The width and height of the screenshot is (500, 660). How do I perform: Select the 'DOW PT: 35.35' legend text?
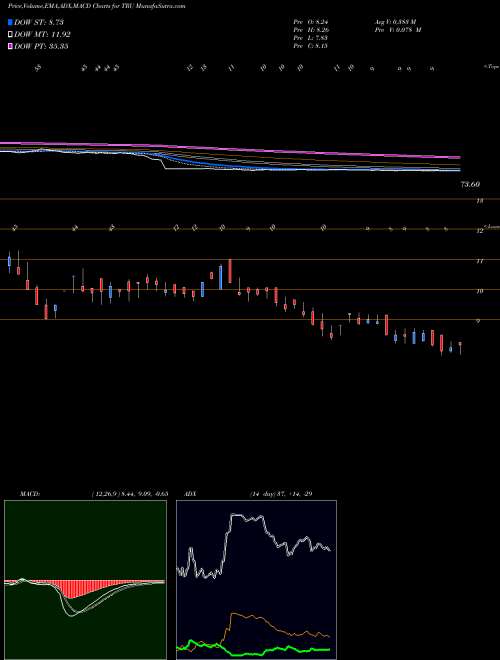click(x=41, y=46)
